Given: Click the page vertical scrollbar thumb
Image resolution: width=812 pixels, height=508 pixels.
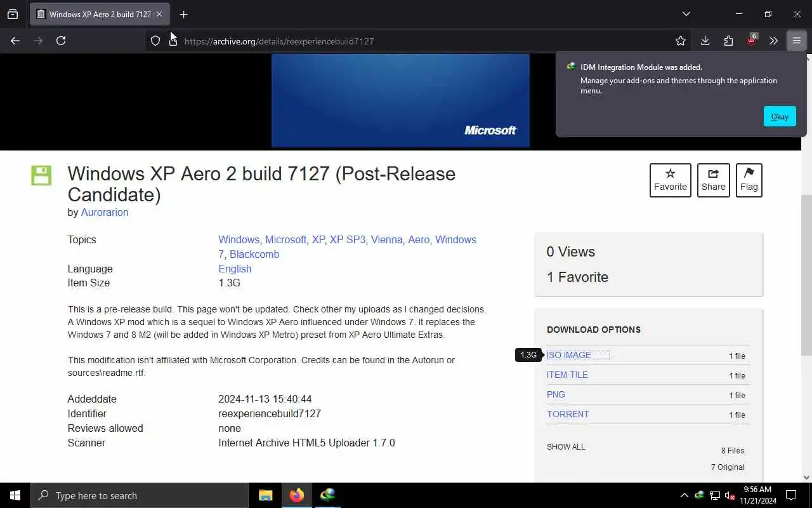Looking at the screenshot, I should point(807,274).
